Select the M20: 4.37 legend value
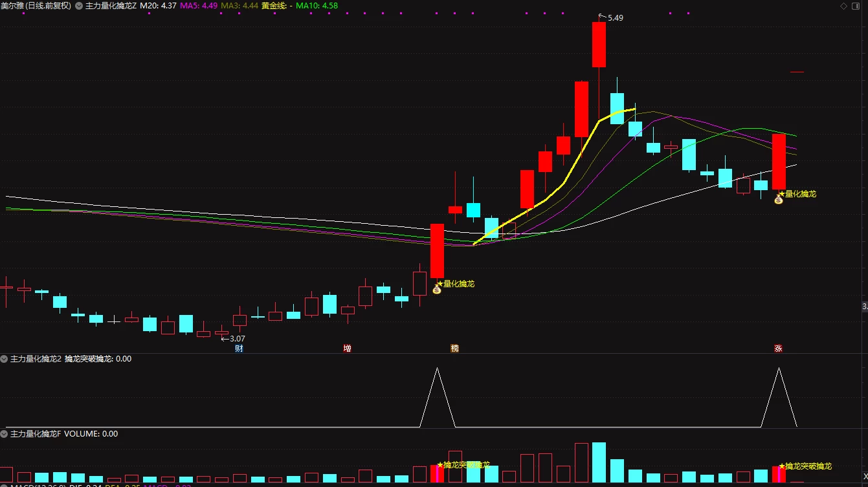This screenshot has width=868, height=487. click(x=159, y=6)
